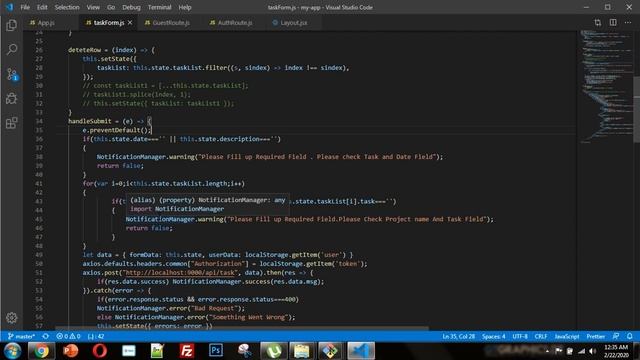The image size is (640, 360).
Task: Open PowerPoint from taskbar
Action: coord(71,351)
